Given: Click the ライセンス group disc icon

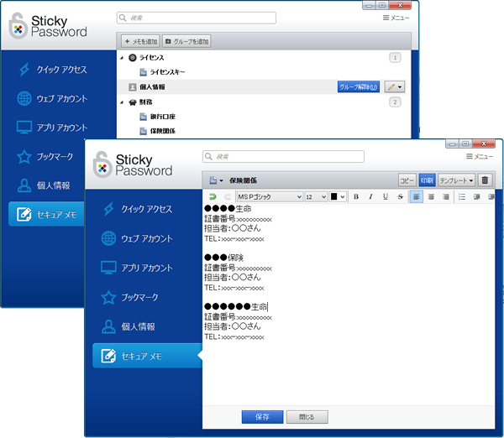Looking at the screenshot, I should pyautogui.click(x=133, y=58).
